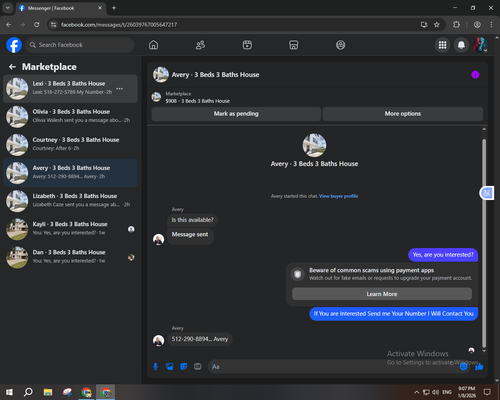
Task: Select the Olivia 3 Beds 3 Baths conversation
Action: click(x=70, y=117)
